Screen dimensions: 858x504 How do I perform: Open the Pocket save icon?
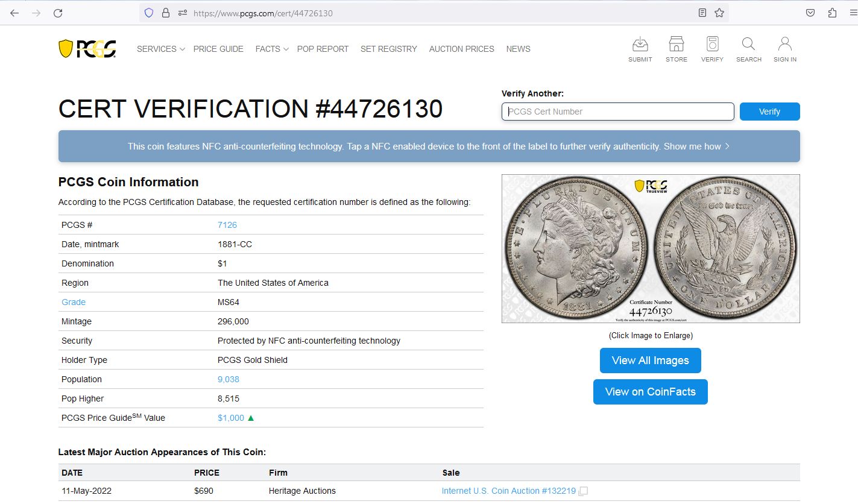810,13
